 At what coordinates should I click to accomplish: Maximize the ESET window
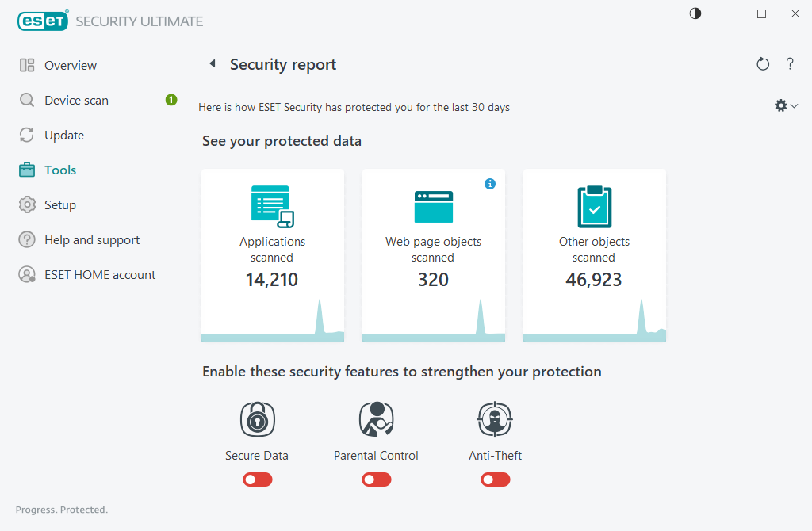coord(761,14)
